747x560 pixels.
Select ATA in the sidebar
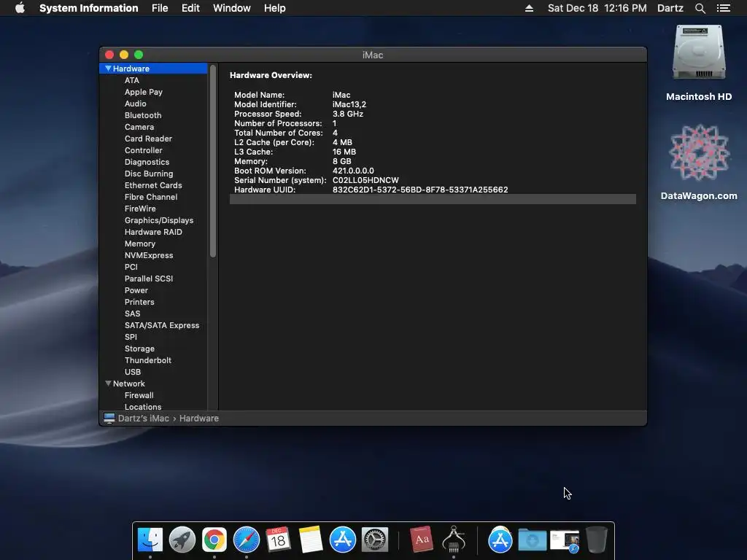[x=132, y=80]
